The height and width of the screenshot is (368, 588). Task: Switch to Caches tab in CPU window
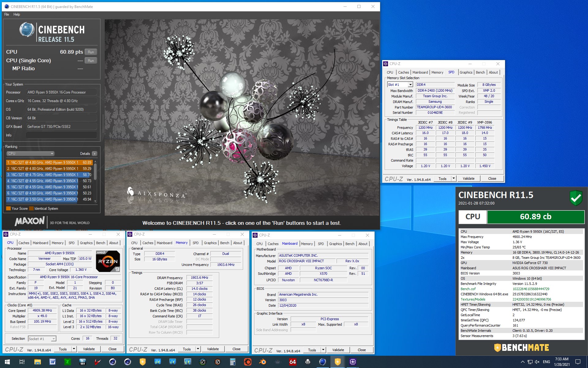pos(24,243)
